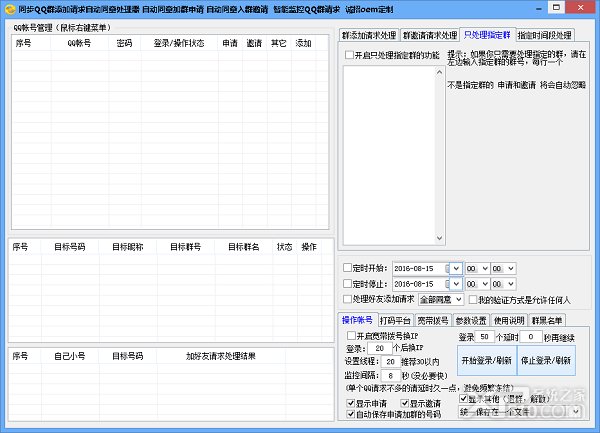Screen dimensions: 600x433
Task: Click the 延时 seconds field showing 0
Action: pyautogui.click(x=531, y=337)
